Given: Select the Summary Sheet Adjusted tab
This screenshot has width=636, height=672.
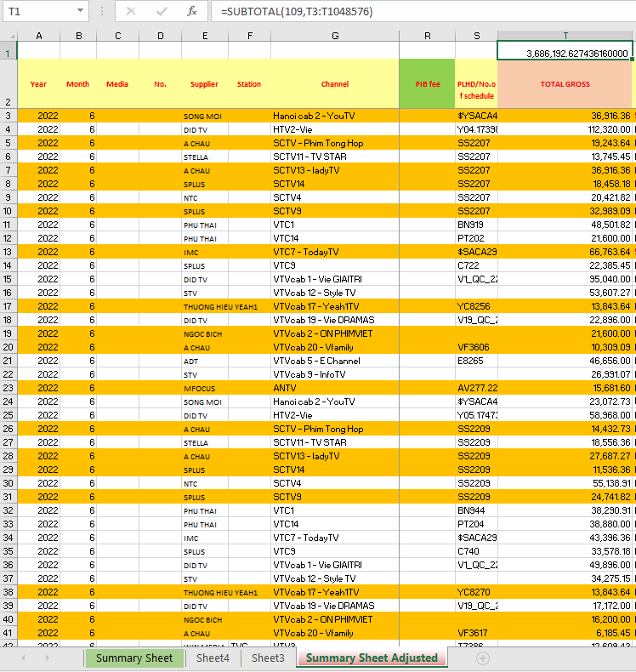Looking at the screenshot, I should point(372,658).
